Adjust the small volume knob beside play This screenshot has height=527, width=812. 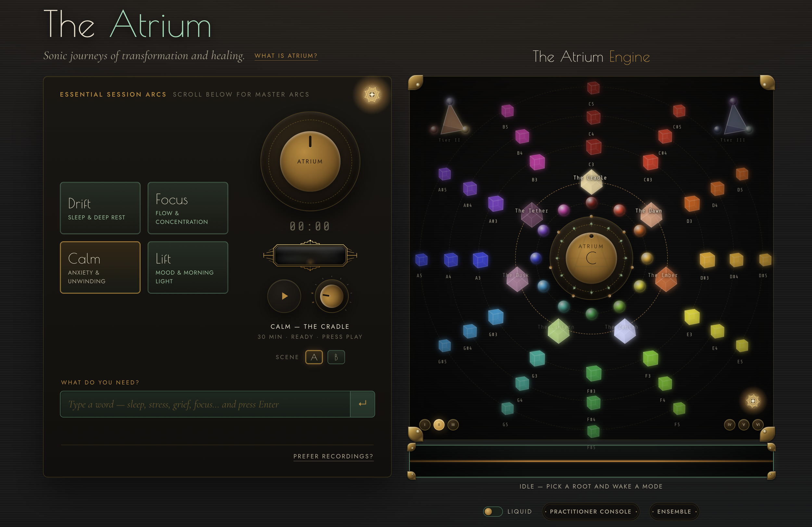[x=331, y=296]
